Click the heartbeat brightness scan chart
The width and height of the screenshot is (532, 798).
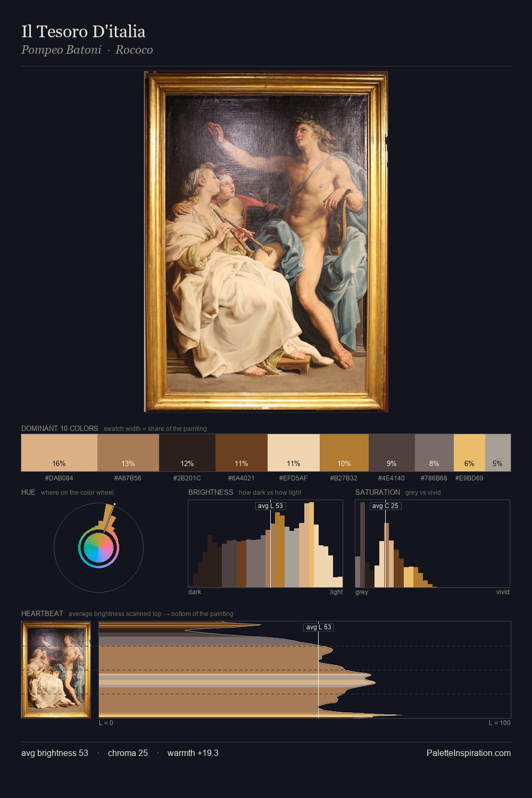pos(305,670)
